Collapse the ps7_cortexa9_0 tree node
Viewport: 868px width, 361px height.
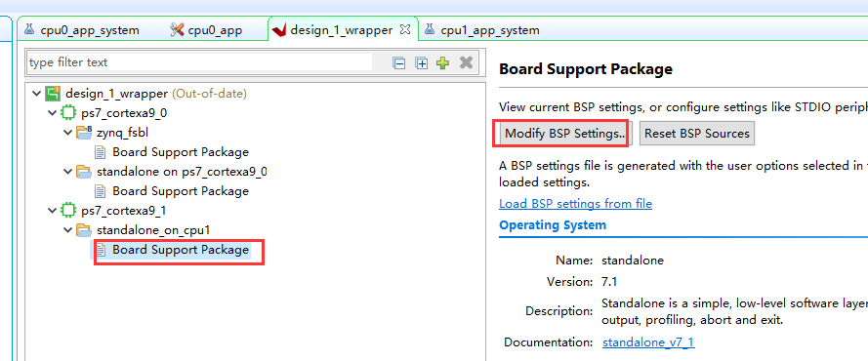(x=53, y=113)
